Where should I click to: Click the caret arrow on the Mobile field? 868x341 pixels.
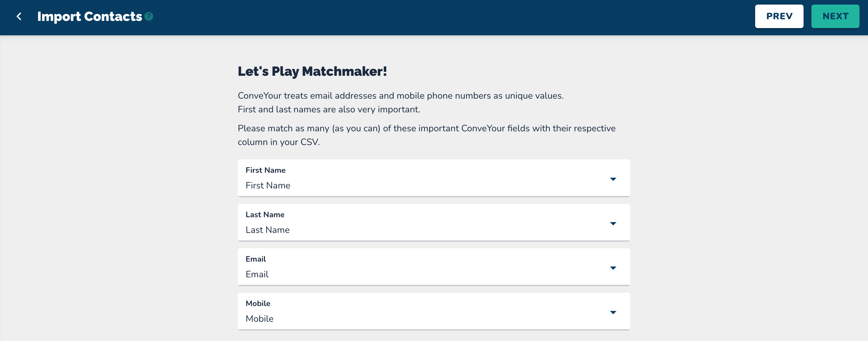613,312
